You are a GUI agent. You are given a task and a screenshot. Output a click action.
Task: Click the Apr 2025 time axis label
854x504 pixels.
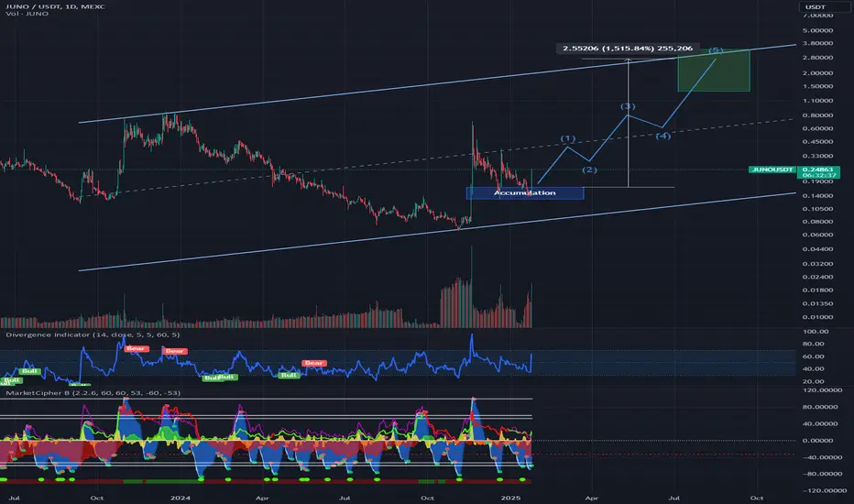592,498
